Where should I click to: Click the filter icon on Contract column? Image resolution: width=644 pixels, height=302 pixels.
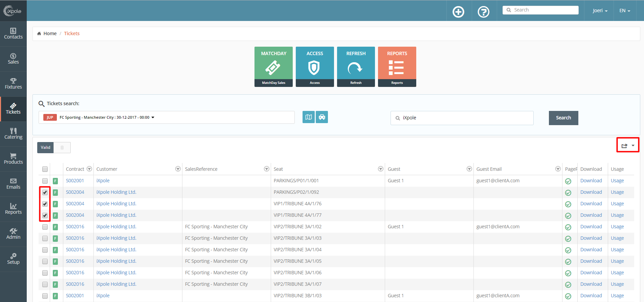tap(89, 169)
